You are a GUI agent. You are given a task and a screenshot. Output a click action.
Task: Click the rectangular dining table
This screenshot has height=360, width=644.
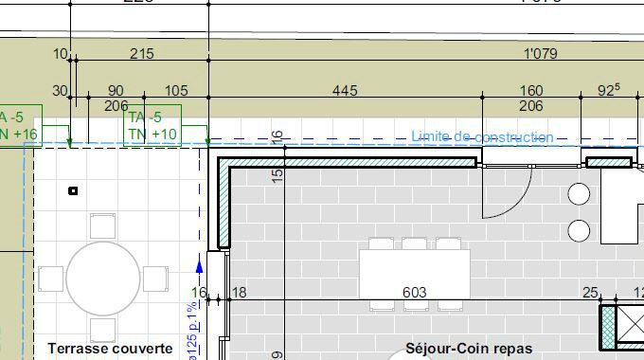pyautogui.click(x=415, y=274)
